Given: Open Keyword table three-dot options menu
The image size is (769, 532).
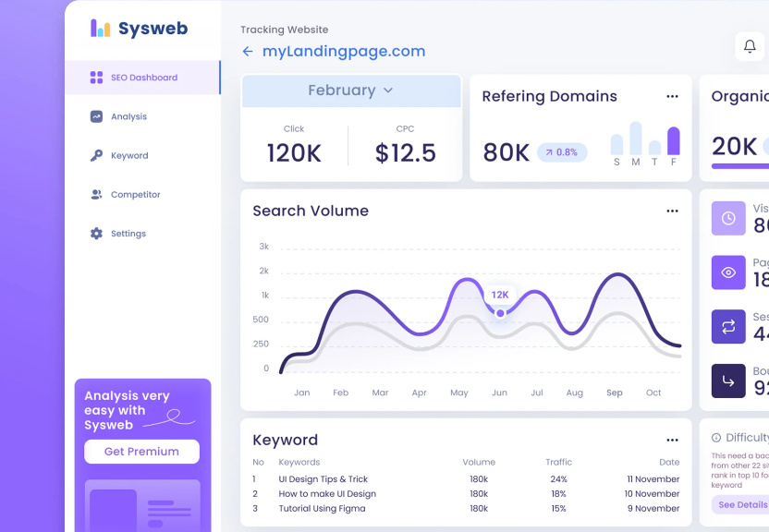Looking at the screenshot, I should click(x=672, y=440).
